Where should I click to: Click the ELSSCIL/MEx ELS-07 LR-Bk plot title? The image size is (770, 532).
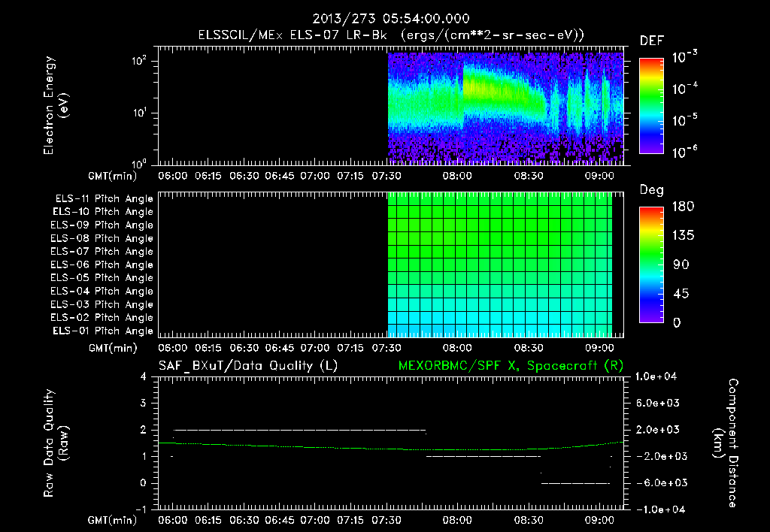tap(391, 35)
